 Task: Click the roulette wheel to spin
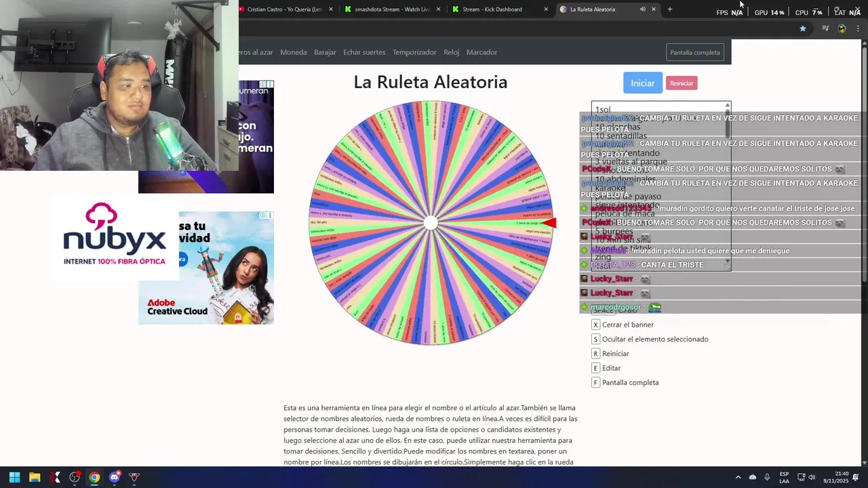click(x=431, y=223)
